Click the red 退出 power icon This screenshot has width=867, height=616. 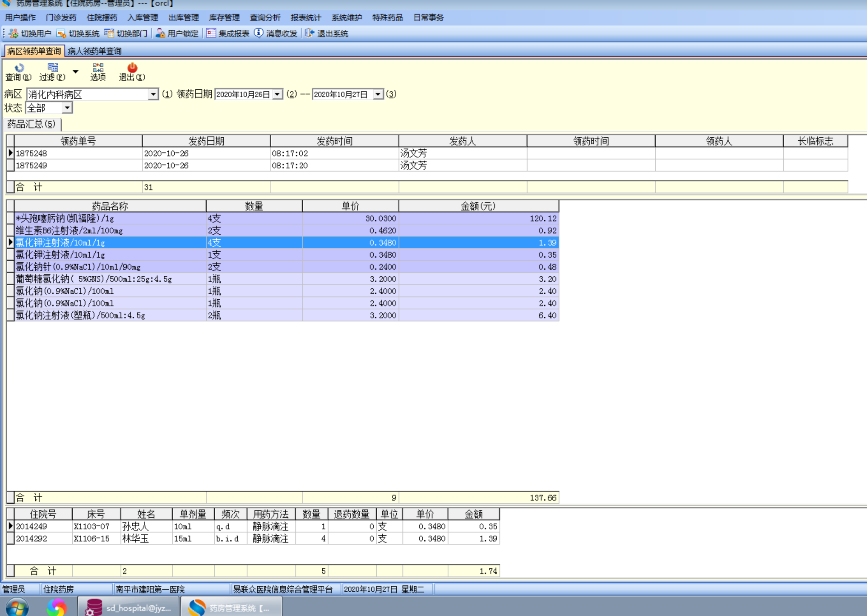[132, 68]
